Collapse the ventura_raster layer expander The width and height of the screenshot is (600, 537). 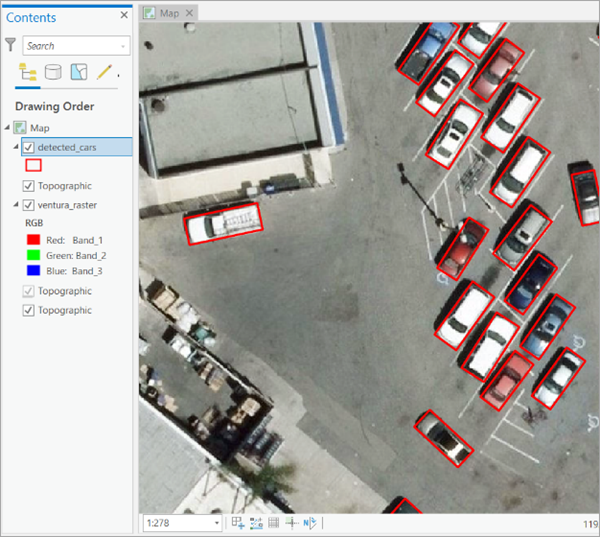click(16, 205)
